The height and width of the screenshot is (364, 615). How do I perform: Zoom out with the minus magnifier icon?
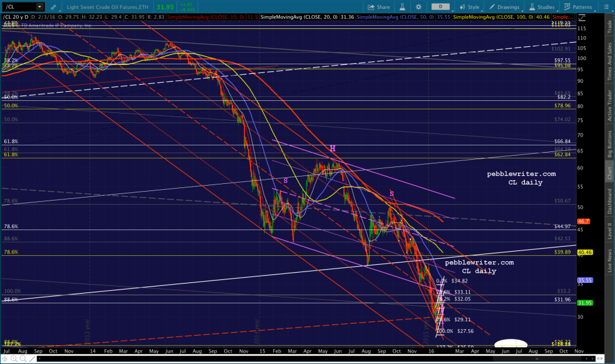(x=23, y=359)
